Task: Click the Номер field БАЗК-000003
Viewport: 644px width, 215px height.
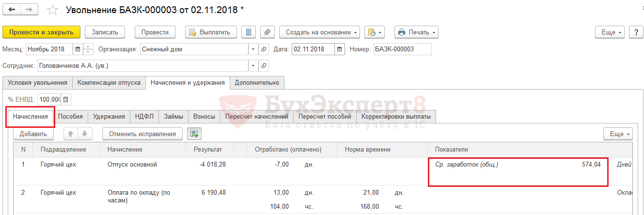Action: 402,49
